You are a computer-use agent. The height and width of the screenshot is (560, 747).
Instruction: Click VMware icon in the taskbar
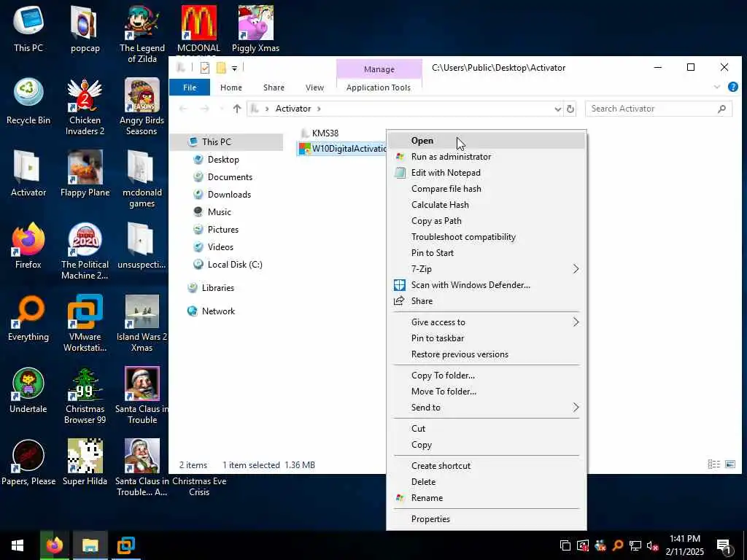tap(125, 545)
